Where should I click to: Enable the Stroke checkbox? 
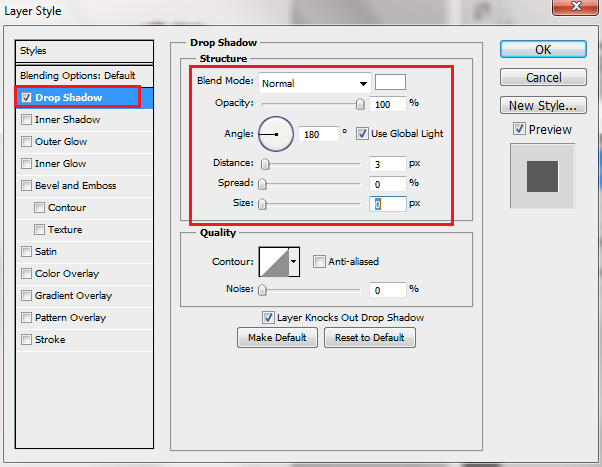pyautogui.click(x=26, y=339)
